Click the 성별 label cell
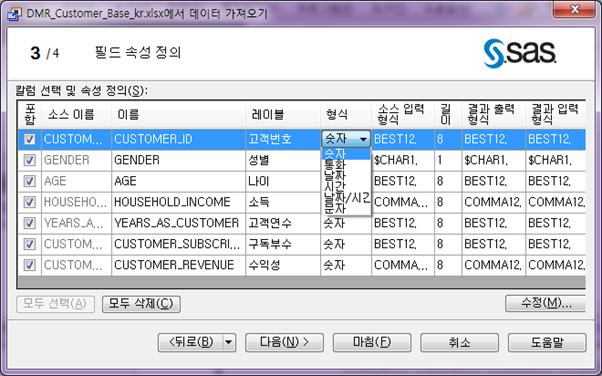Image resolution: width=602 pixels, height=376 pixels. 283,160
